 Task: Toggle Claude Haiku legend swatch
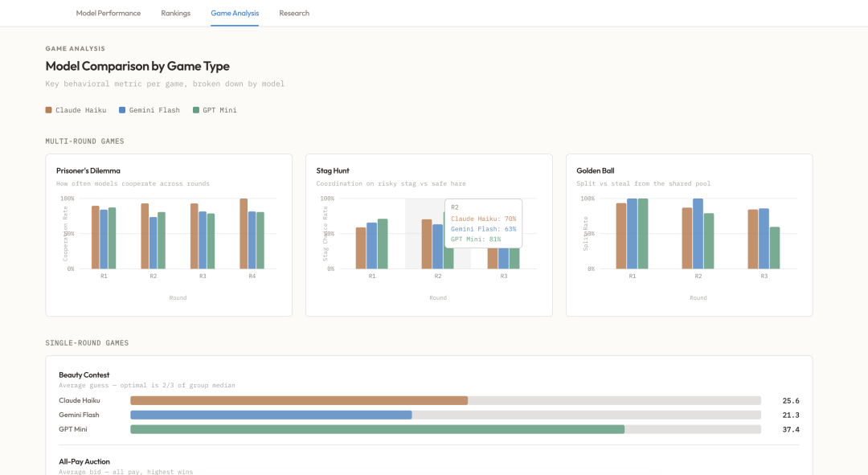(x=49, y=110)
